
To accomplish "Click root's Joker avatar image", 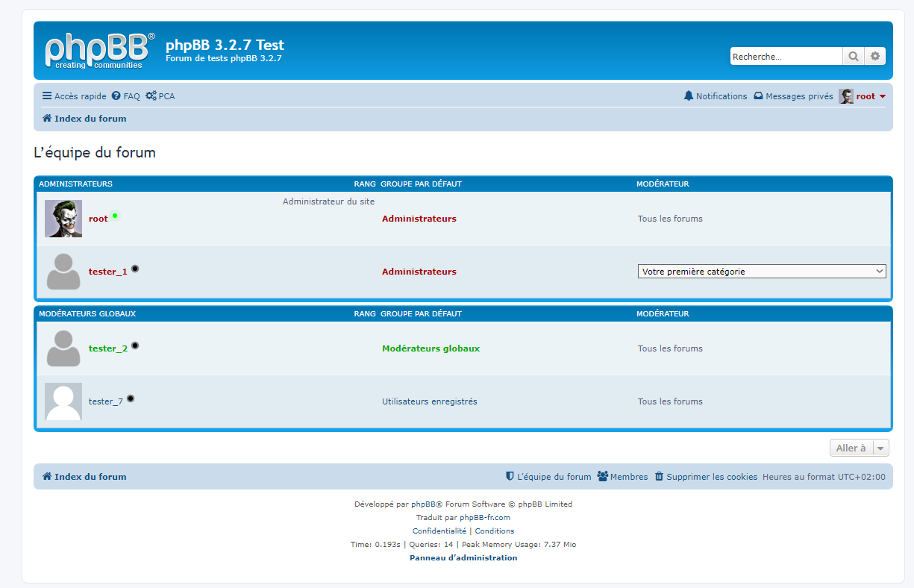I will [63, 219].
